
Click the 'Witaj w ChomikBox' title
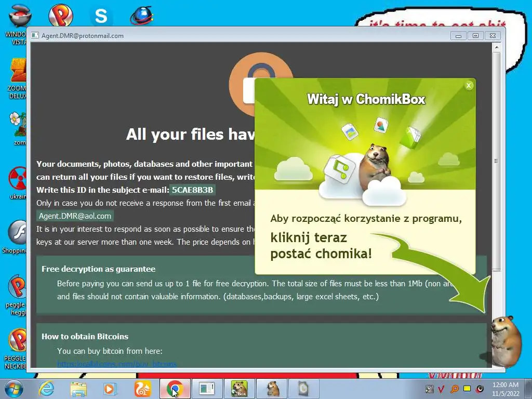[366, 99]
